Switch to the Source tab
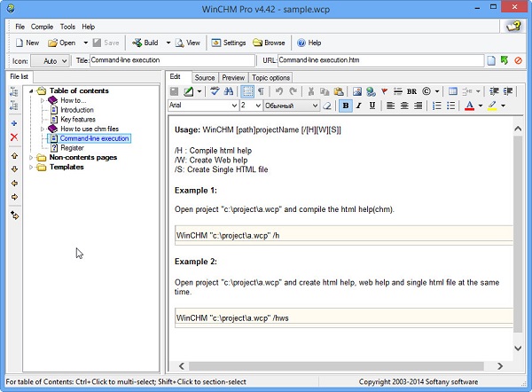The width and height of the screenshot is (532, 392). (205, 78)
